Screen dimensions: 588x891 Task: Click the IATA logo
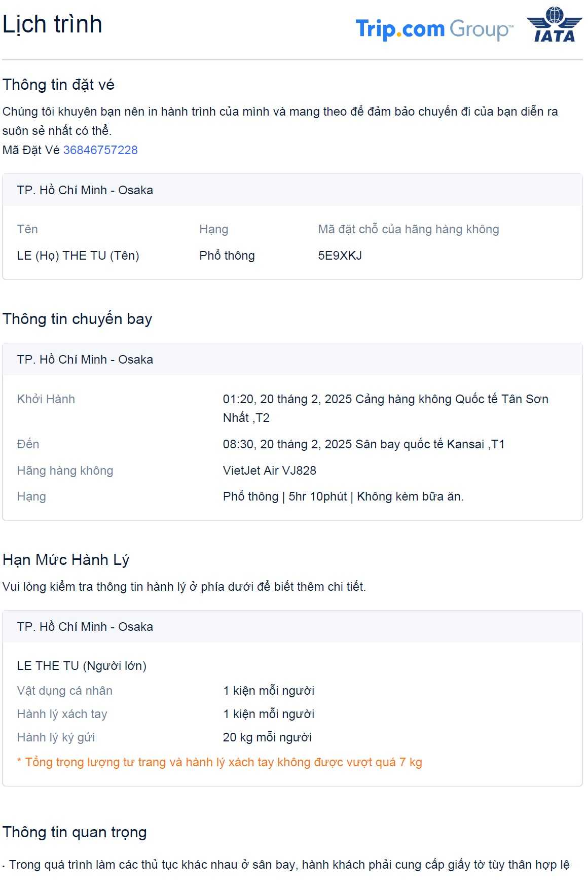(555, 25)
